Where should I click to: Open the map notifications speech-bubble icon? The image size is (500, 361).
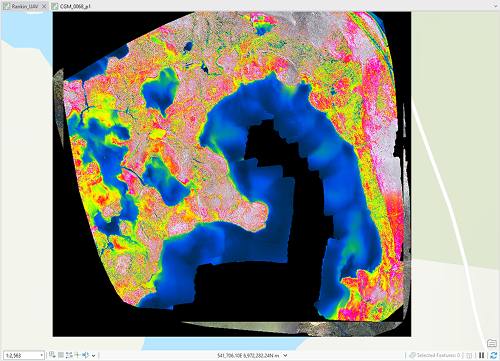(492, 343)
